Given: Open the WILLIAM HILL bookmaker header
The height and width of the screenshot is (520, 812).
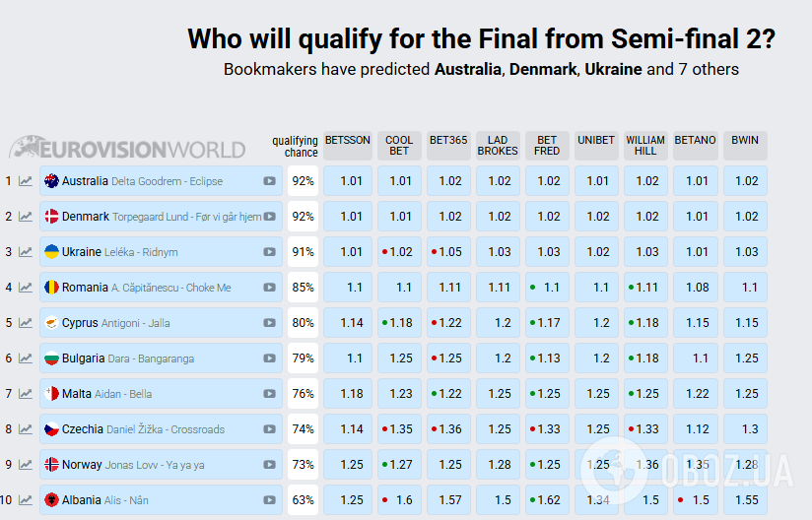Looking at the screenshot, I should click(x=645, y=145).
